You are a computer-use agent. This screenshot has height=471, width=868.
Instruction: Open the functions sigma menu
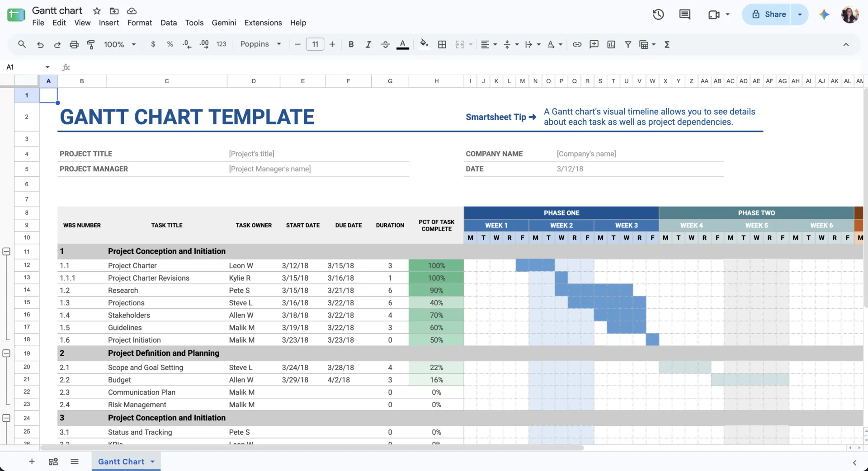[x=667, y=44]
